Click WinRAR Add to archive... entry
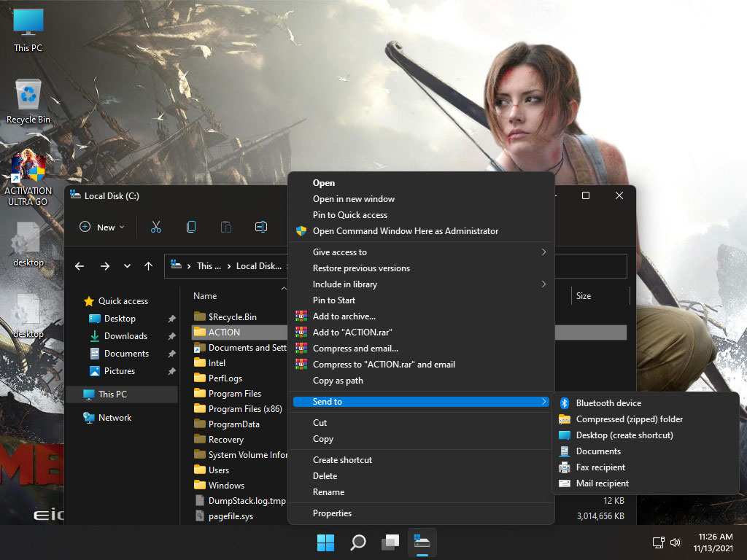Viewport: 747px width, 560px height. point(421,316)
